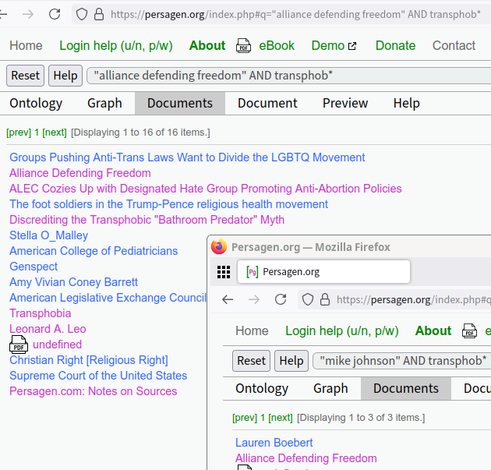This screenshot has width=491, height=470.
Task: Click the Persagen favicon on the second window tab
Action: [252, 272]
